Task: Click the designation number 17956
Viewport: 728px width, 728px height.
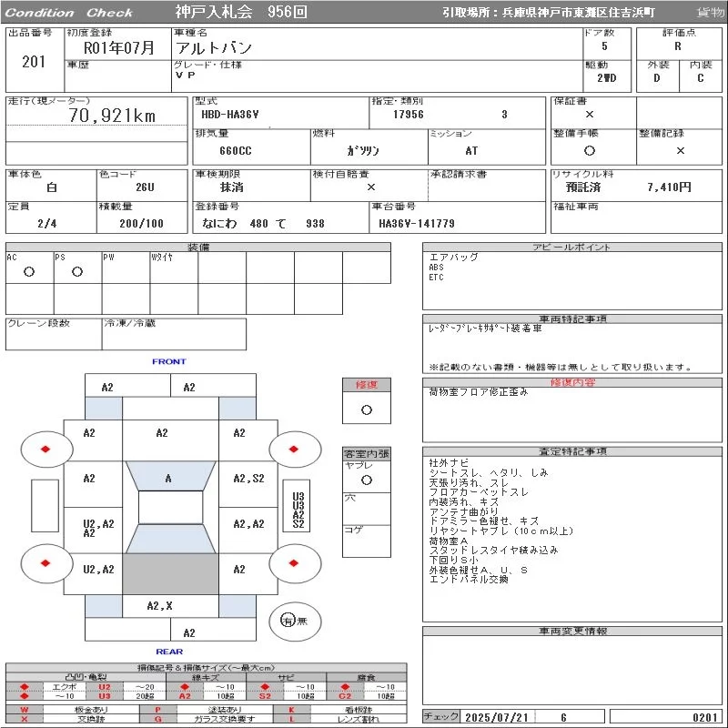Action: pos(409,115)
